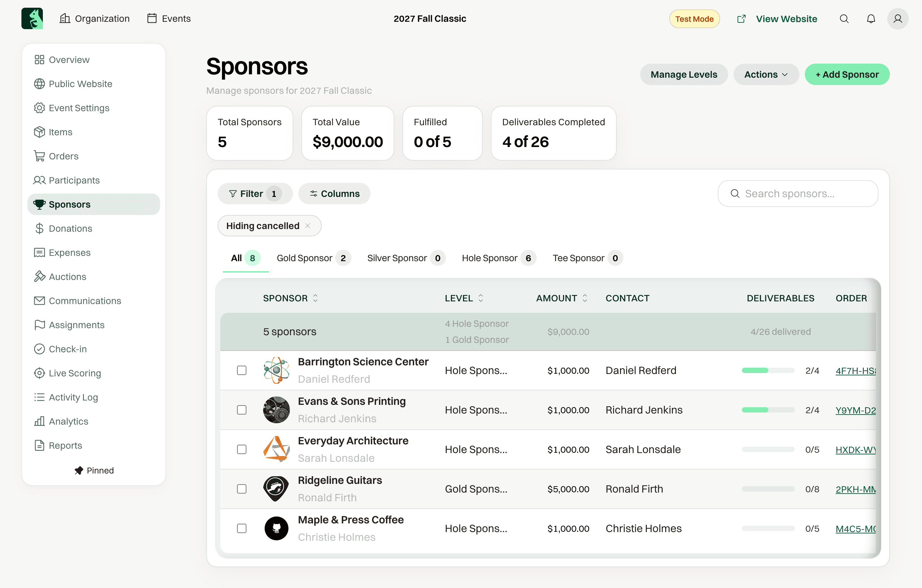Viewport: 922px width, 588px height.
Task: Click the Test Mode badge
Action: pos(694,19)
